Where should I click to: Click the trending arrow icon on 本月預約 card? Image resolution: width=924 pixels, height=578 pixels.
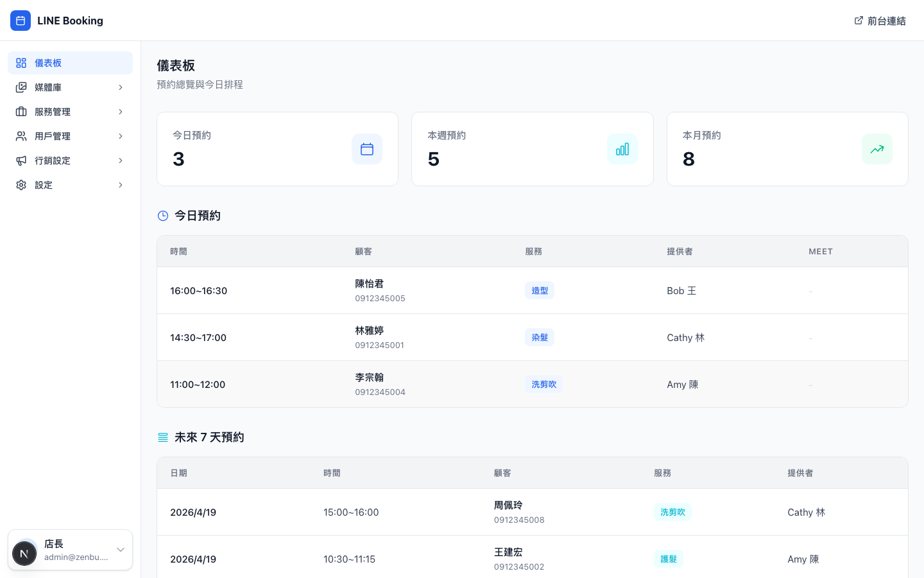pos(877,148)
